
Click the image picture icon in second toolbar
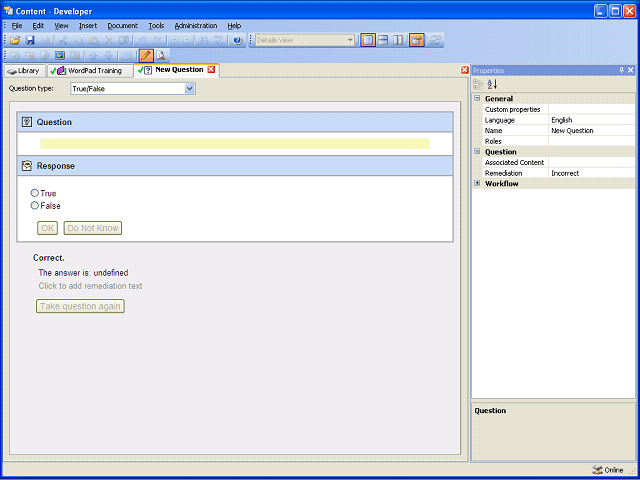tap(60, 55)
